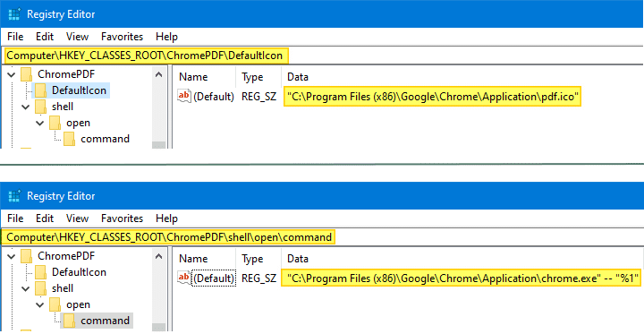Open Edit menu in bottom Registry Editor
The height and width of the screenshot is (334, 644).
click(45, 218)
